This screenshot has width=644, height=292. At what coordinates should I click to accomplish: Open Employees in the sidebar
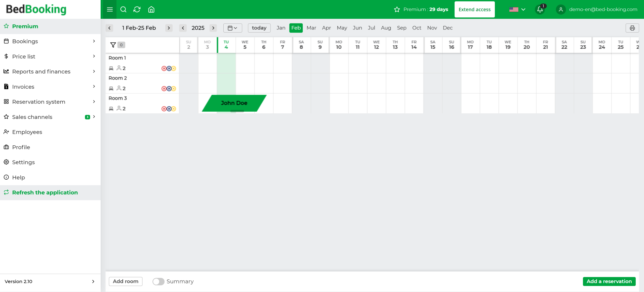tap(27, 132)
